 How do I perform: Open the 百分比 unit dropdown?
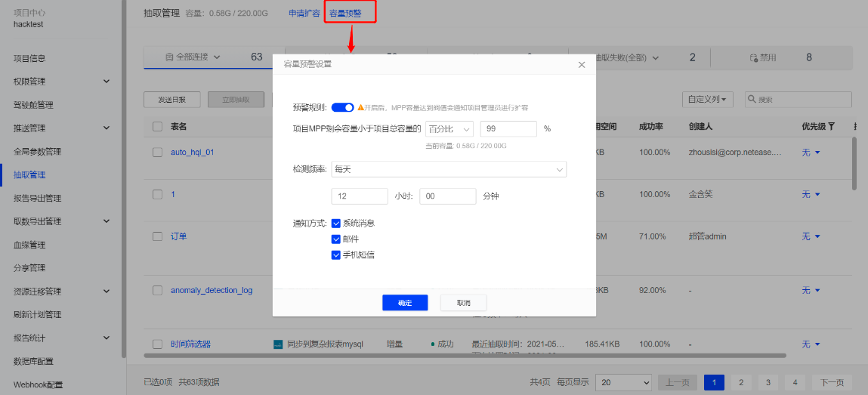(x=449, y=128)
